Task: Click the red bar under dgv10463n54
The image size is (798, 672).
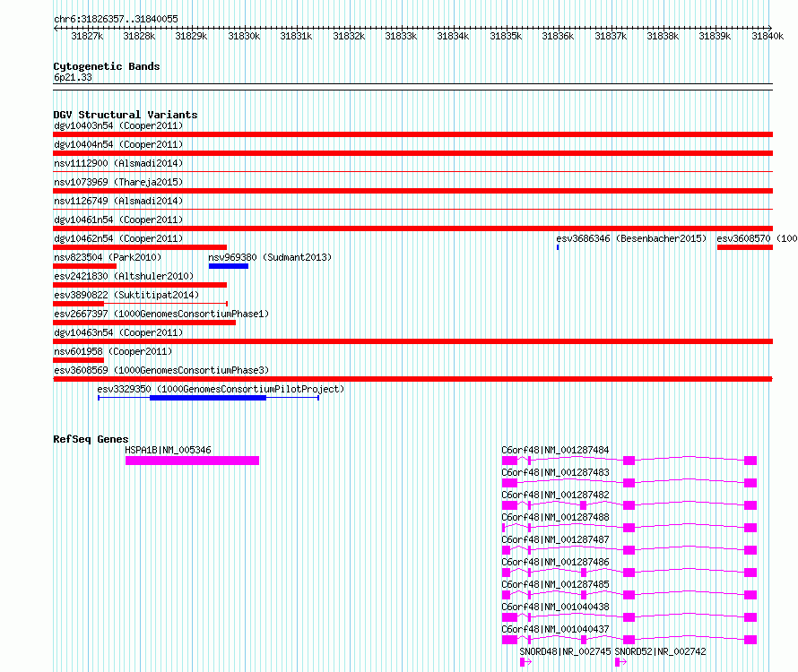Action: pos(412,341)
